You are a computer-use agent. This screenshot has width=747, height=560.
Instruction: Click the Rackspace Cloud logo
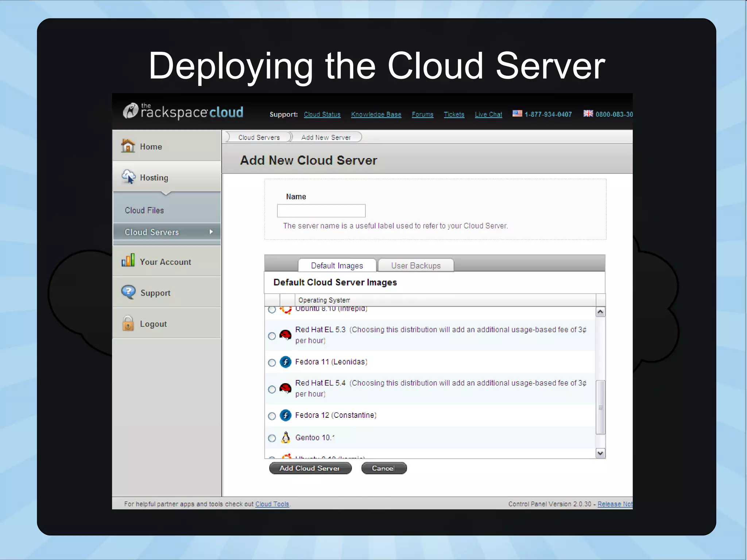(x=183, y=112)
